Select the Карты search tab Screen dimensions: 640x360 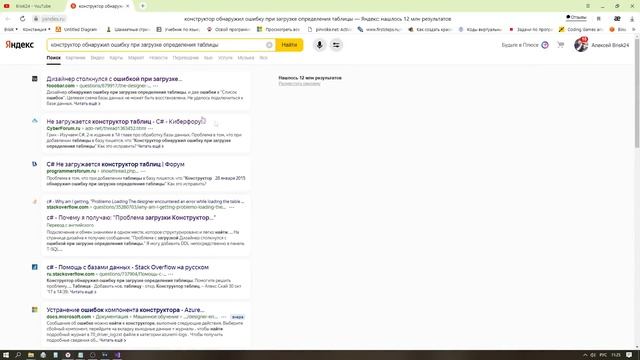point(116,58)
